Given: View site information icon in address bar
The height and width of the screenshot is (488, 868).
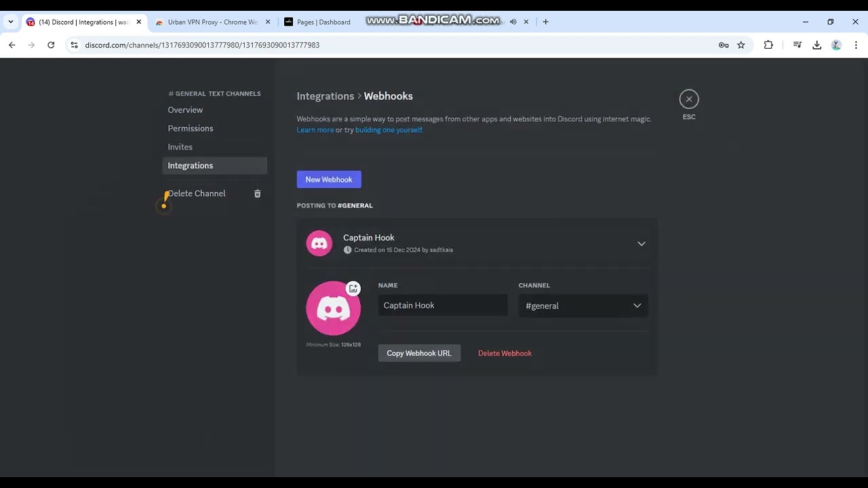Looking at the screenshot, I should pos(74,45).
